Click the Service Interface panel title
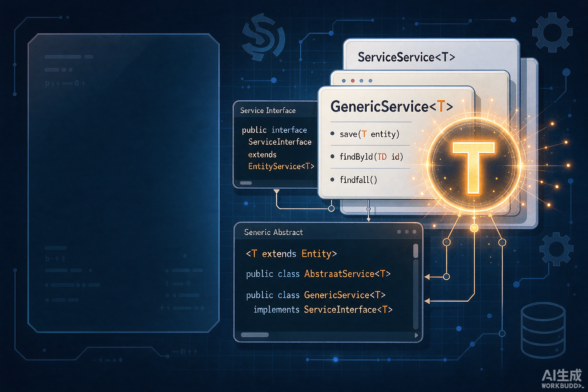The image size is (588, 392). tap(268, 111)
